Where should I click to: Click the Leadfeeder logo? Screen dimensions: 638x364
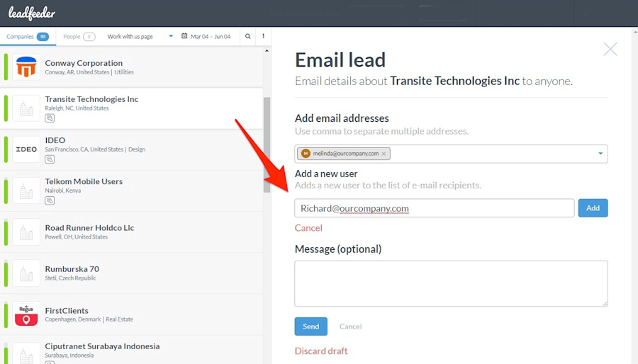[32, 13]
